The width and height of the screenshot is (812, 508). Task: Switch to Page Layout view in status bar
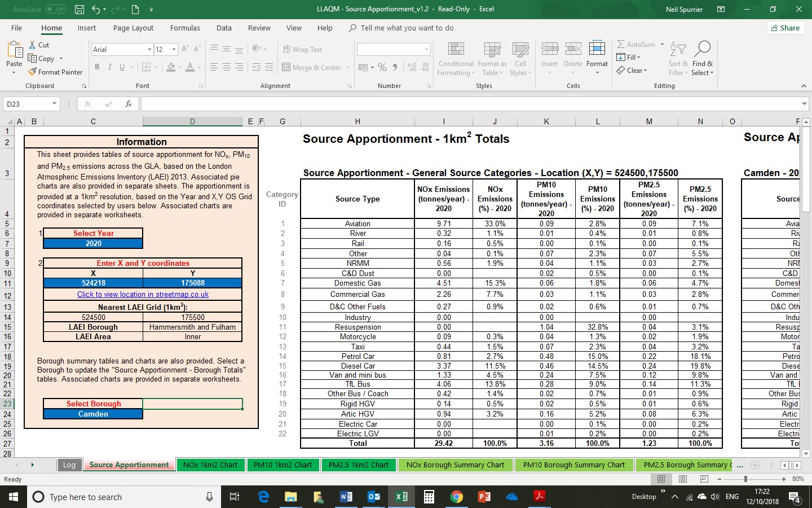(683, 479)
